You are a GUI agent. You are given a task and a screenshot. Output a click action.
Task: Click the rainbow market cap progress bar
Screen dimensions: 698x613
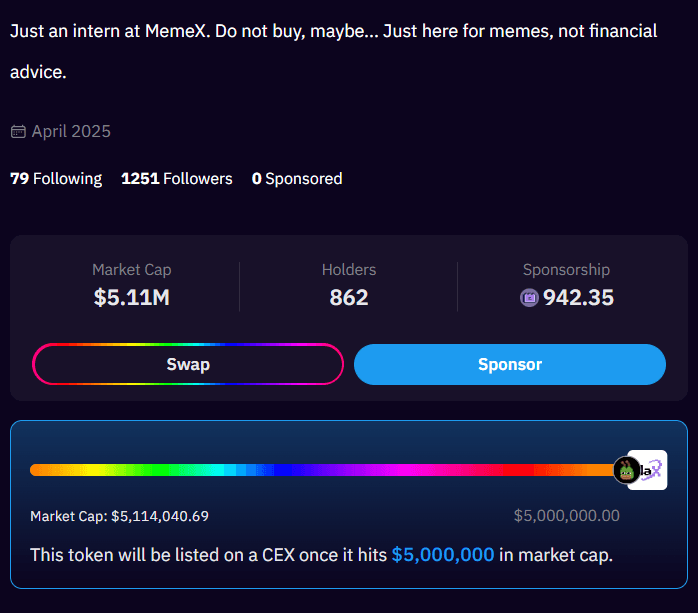click(320, 469)
